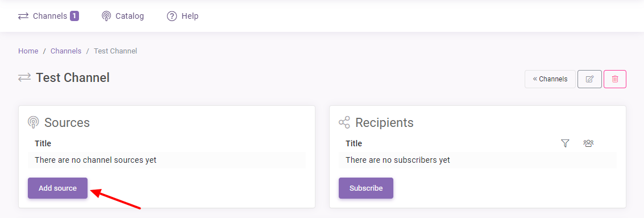Click the edit channel pencil icon

(x=589, y=79)
